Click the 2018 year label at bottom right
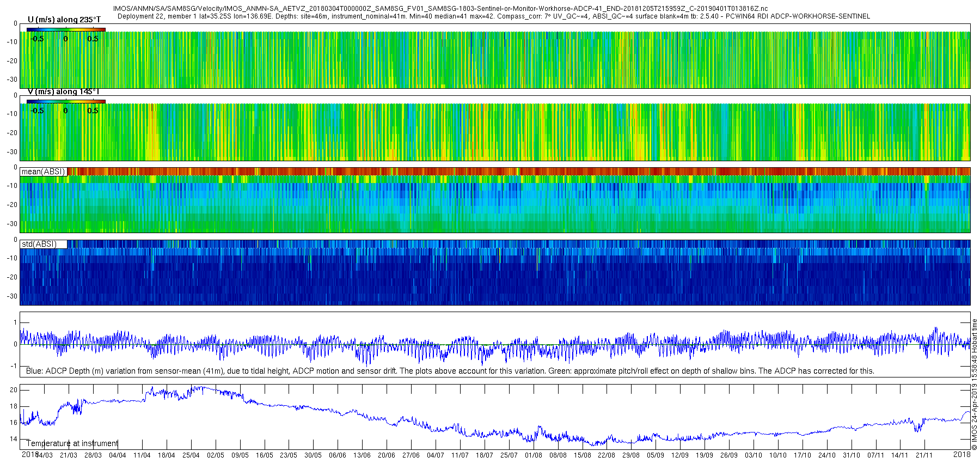 click(x=961, y=454)
